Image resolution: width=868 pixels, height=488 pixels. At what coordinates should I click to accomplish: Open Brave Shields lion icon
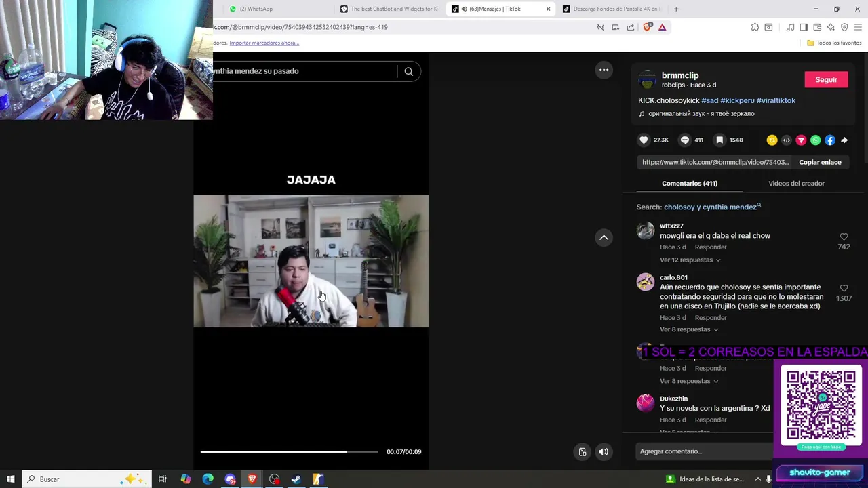[x=647, y=27]
